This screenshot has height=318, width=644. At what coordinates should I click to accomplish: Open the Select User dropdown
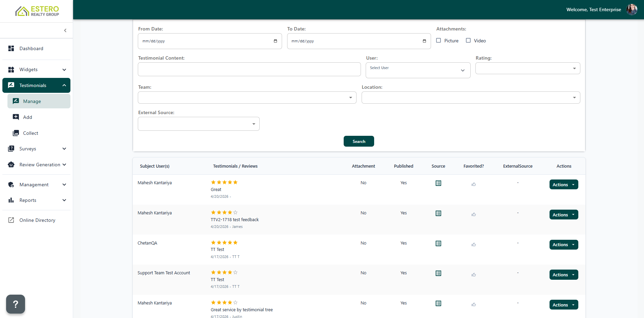(x=418, y=70)
